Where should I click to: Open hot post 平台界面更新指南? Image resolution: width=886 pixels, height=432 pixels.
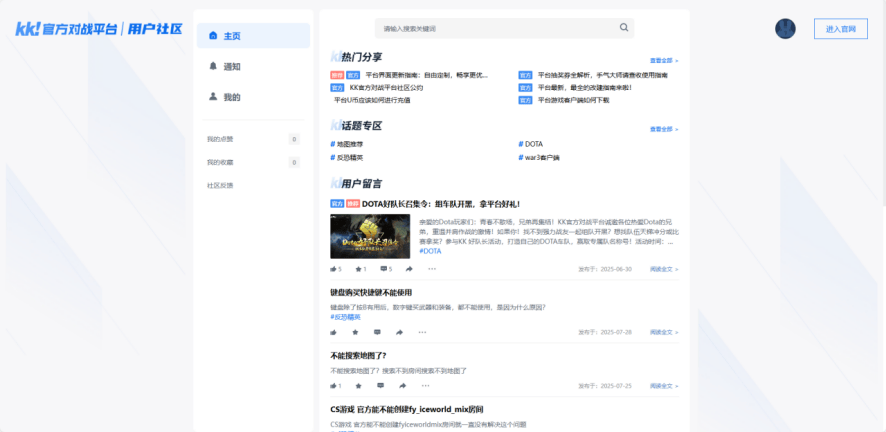pyautogui.click(x=427, y=75)
